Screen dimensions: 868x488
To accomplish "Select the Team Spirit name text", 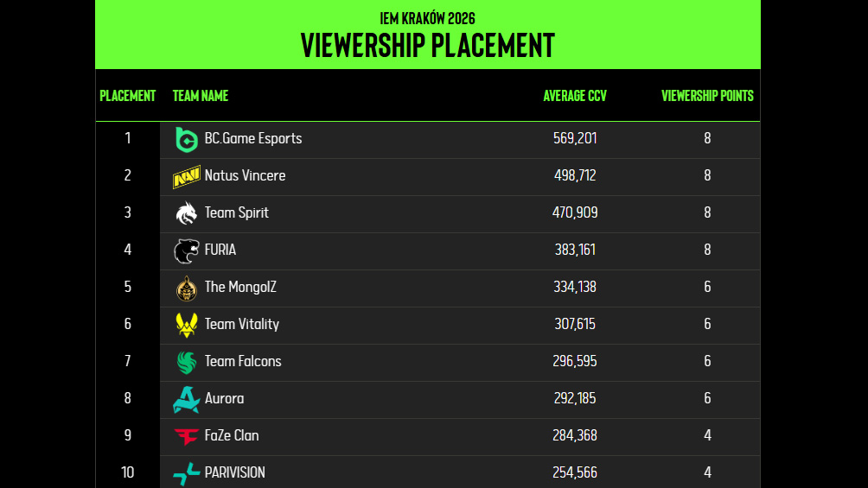I will point(236,212).
